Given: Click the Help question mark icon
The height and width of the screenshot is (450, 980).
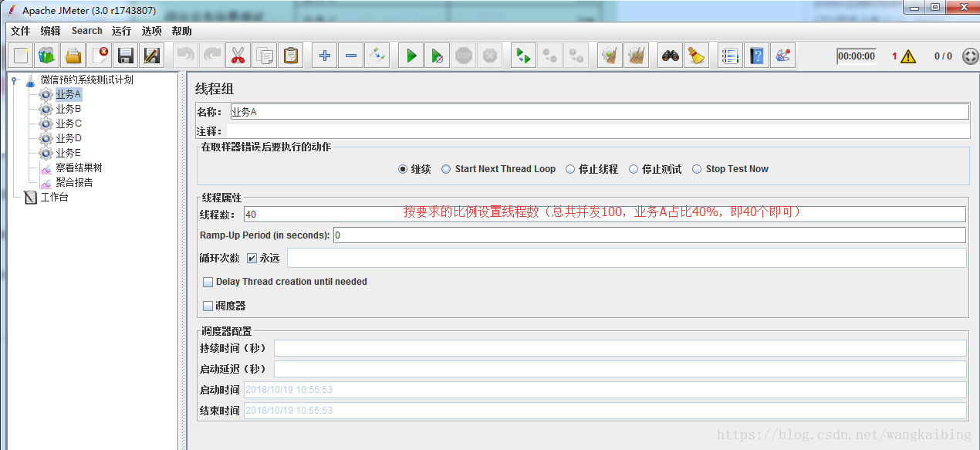Looking at the screenshot, I should click(757, 56).
